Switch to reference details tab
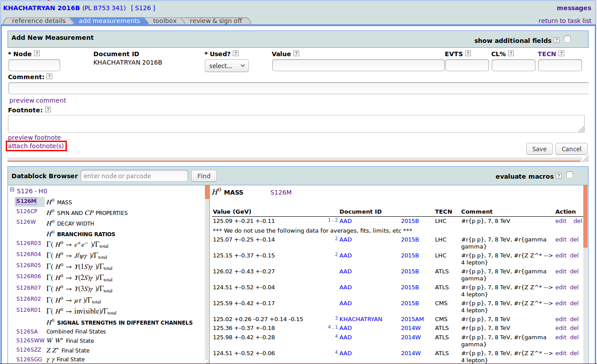597x364 pixels. coord(39,21)
